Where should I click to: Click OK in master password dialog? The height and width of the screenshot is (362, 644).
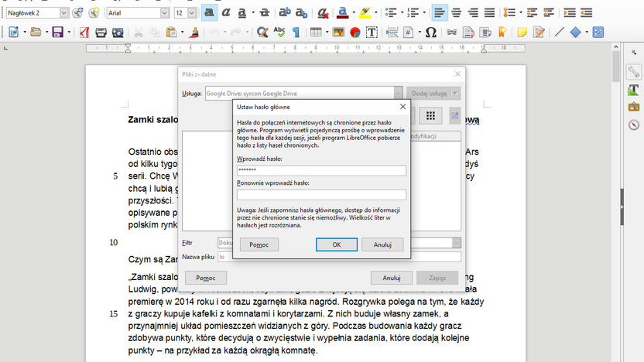337,244
